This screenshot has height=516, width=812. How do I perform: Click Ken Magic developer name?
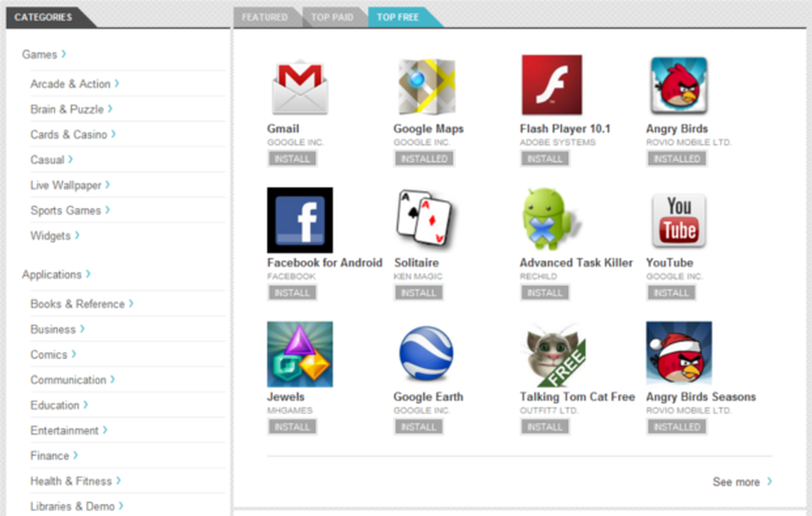(418, 276)
